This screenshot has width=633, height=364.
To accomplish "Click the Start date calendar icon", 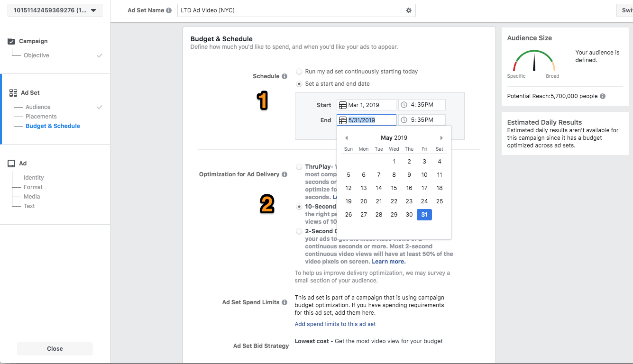I will click(343, 105).
